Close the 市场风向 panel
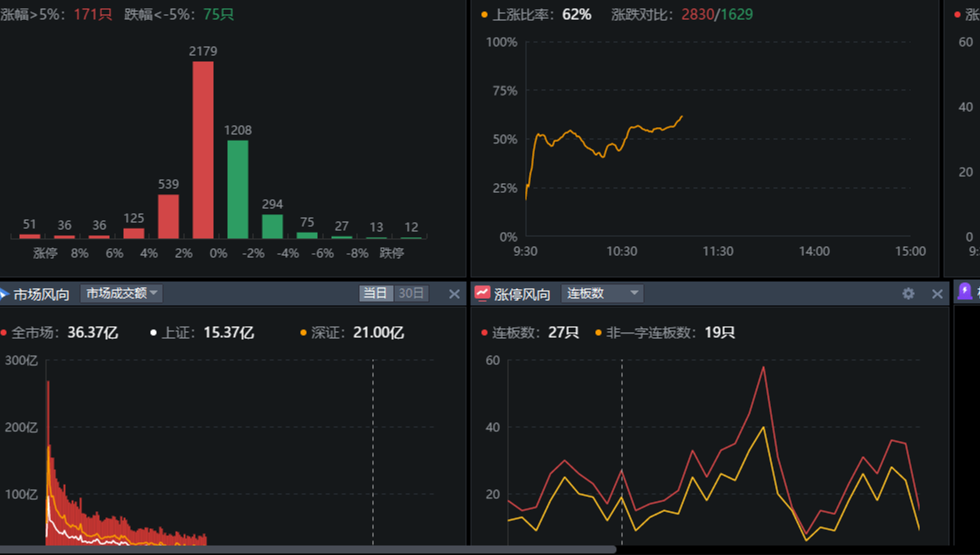 point(454,294)
